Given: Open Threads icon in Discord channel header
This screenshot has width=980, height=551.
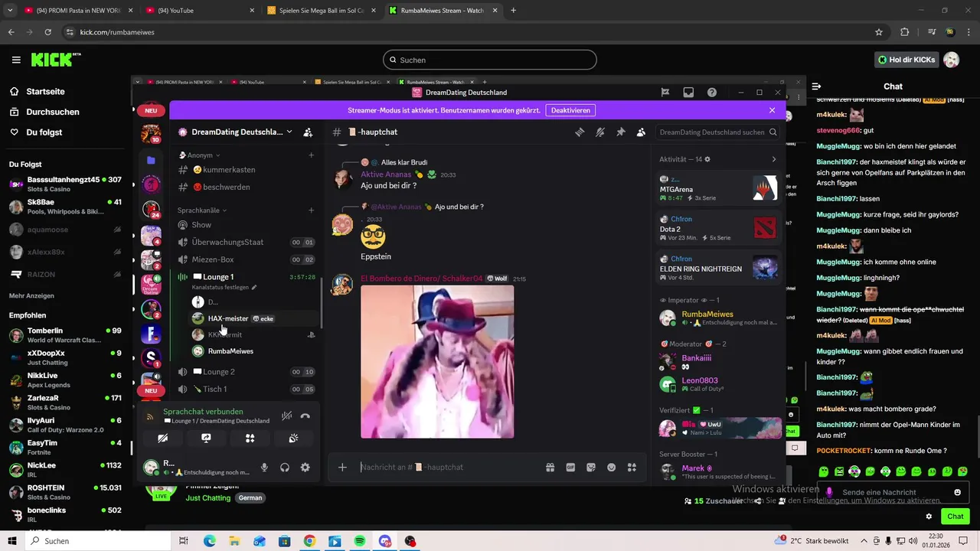Looking at the screenshot, I should pos(580,132).
